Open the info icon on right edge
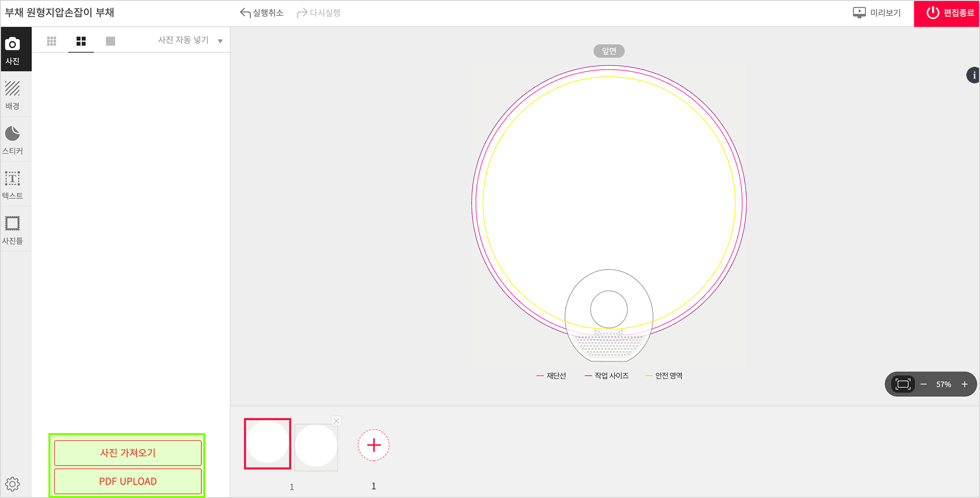The width and height of the screenshot is (980, 498). coord(973,76)
